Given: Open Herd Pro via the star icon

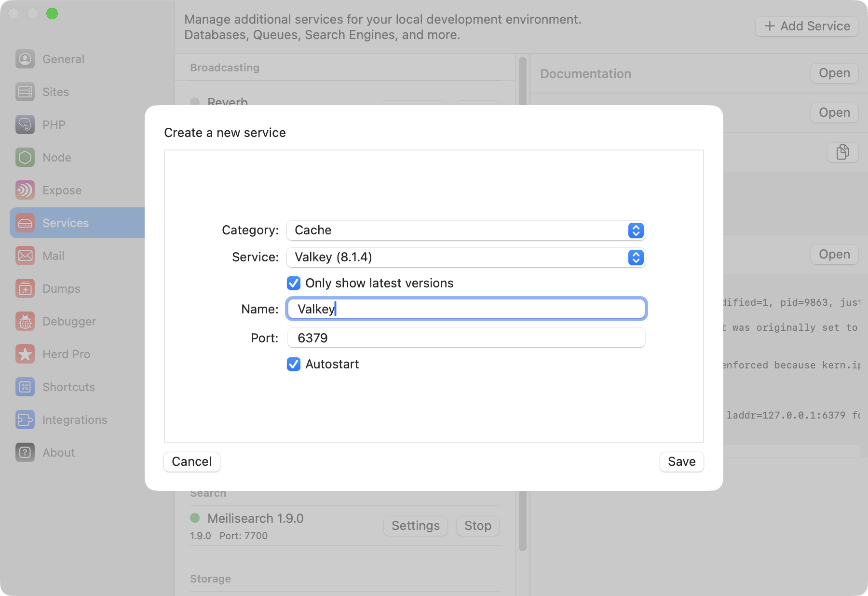Looking at the screenshot, I should point(25,354).
